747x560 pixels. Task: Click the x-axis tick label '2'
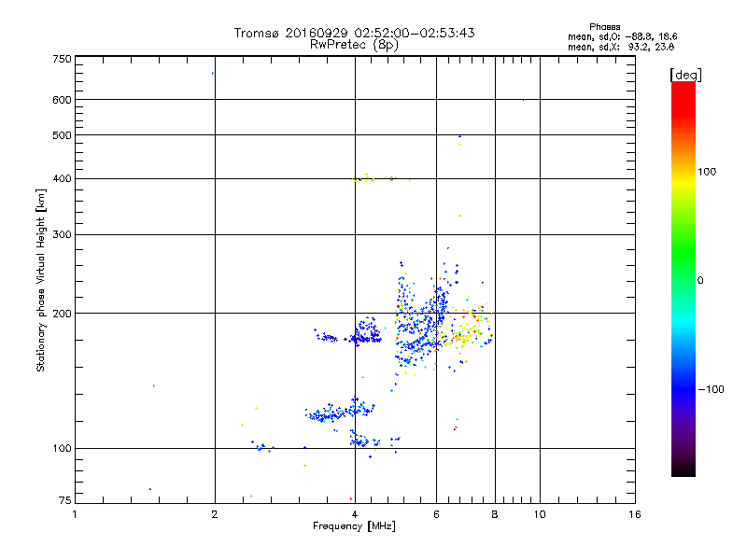(x=215, y=514)
